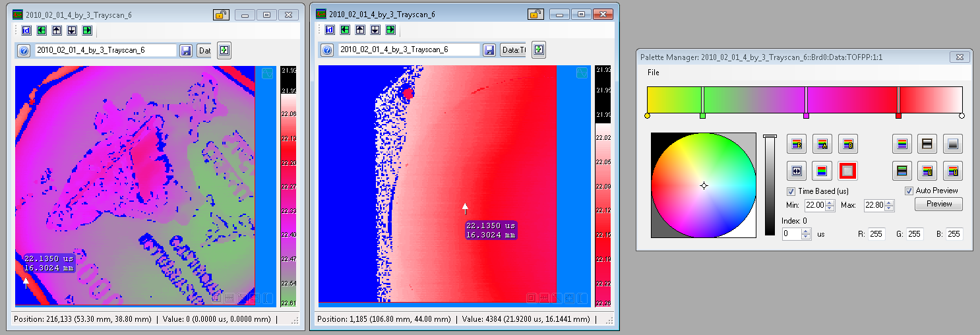Click the left-arrow icon in right window toolbar

(x=344, y=30)
